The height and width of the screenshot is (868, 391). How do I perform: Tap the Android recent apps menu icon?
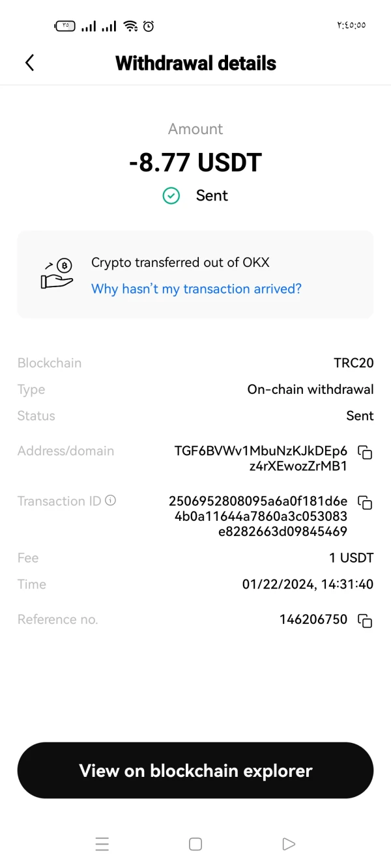[x=102, y=845]
